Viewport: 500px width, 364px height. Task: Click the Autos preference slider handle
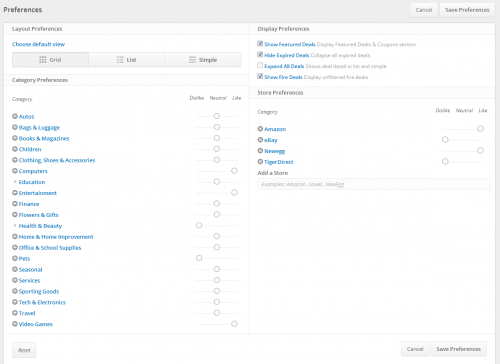click(x=217, y=116)
